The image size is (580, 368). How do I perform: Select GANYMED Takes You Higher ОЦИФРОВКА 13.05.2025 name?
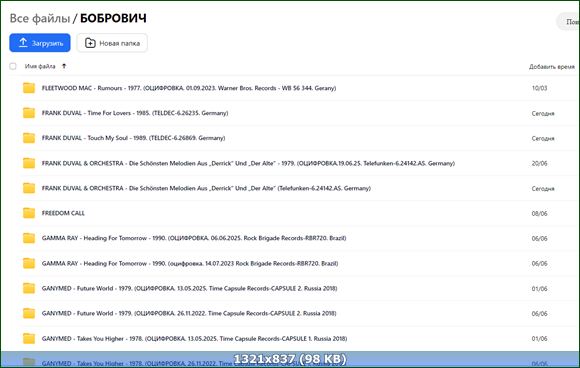point(195,338)
